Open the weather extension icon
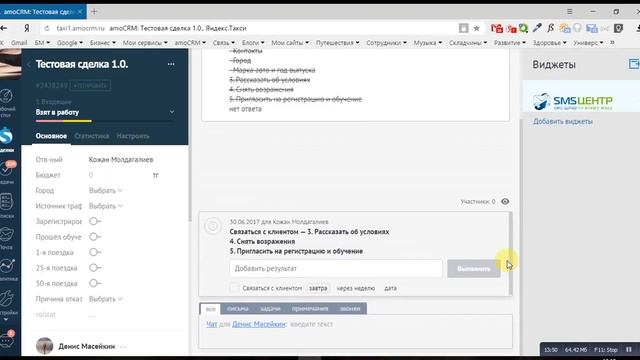Image resolution: width=640 pixels, height=360 pixels. click(564, 28)
